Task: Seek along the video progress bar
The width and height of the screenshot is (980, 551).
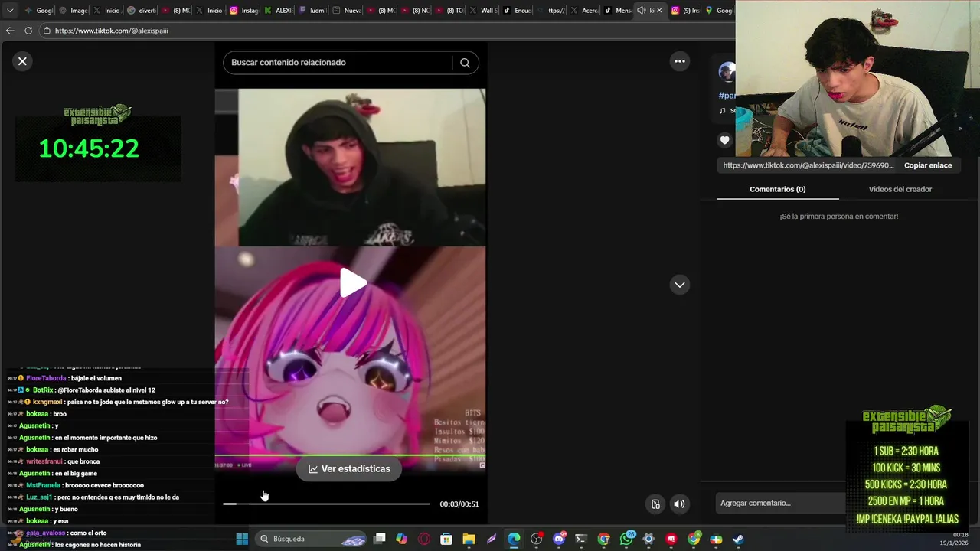Action: tap(326, 504)
